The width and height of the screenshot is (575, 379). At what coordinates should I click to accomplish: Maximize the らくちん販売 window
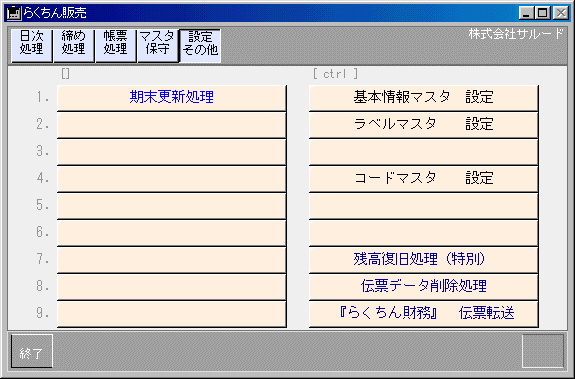[543, 13]
